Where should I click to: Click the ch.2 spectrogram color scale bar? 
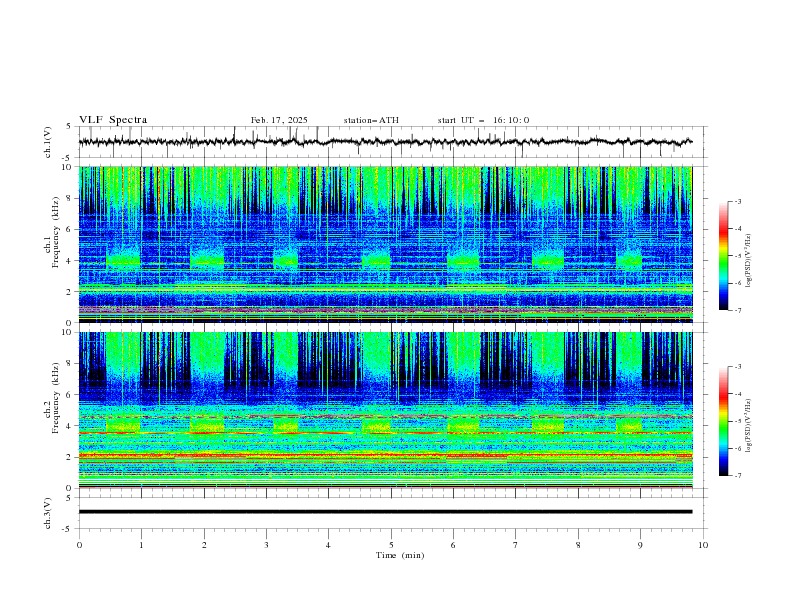point(723,421)
